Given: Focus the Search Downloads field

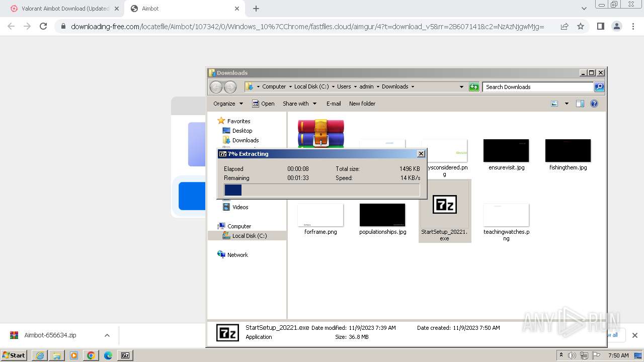Looking at the screenshot, I should (x=538, y=87).
